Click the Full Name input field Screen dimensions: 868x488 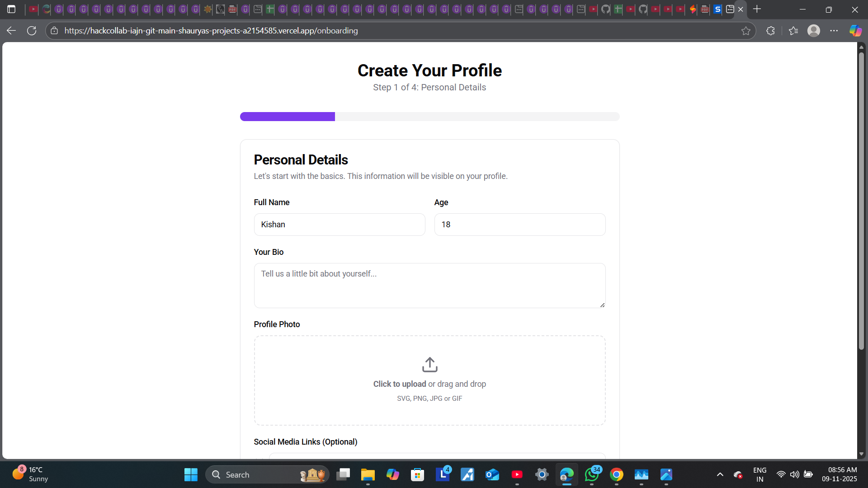click(339, 225)
